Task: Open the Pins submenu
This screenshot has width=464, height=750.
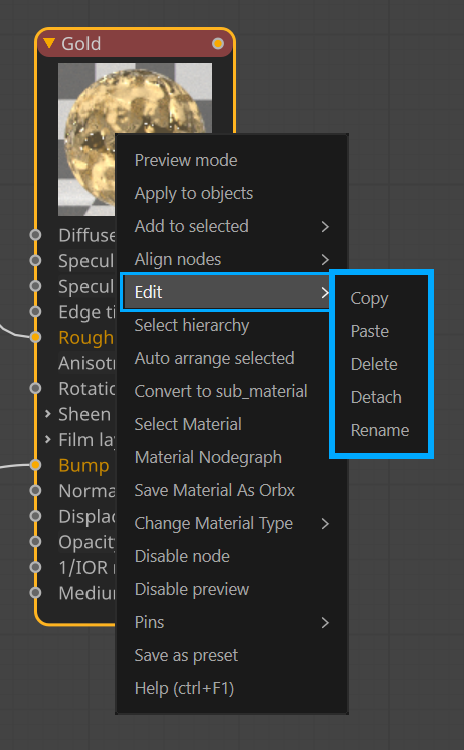Action: pyautogui.click(x=232, y=622)
